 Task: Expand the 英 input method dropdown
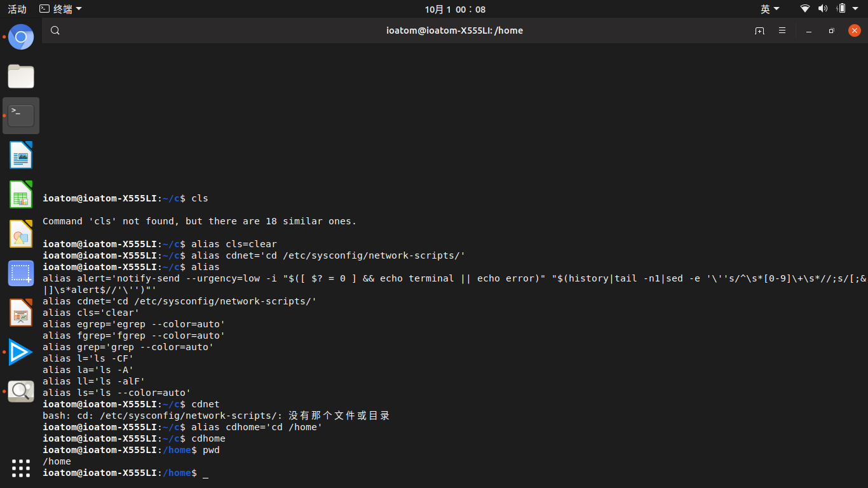coord(770,9)
